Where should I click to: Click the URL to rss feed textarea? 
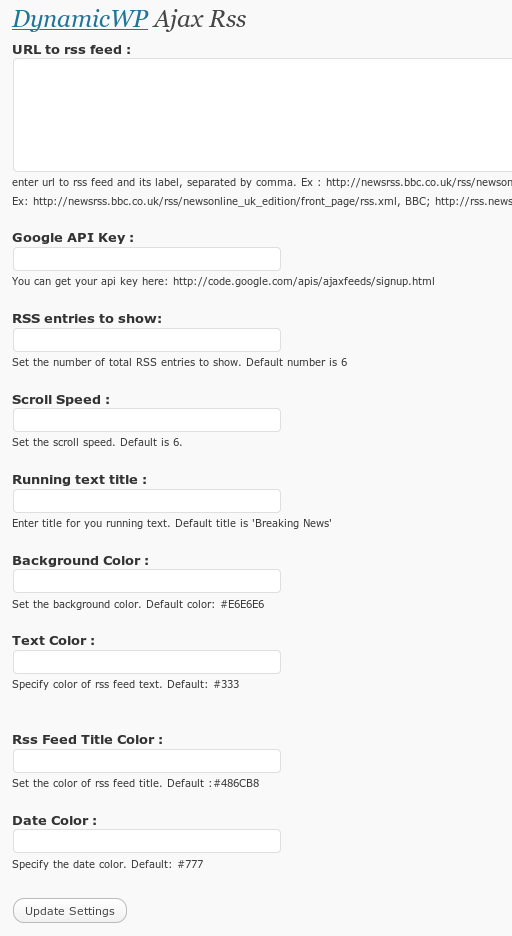[x=263, y=115]
